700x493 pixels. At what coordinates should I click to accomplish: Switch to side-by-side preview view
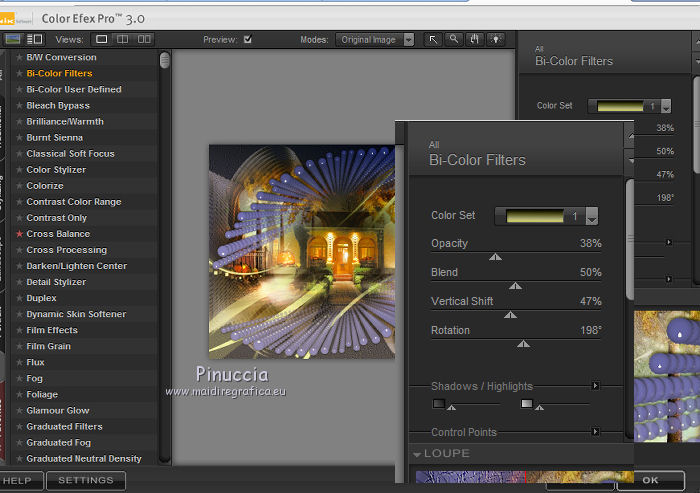tap(145, 40)
